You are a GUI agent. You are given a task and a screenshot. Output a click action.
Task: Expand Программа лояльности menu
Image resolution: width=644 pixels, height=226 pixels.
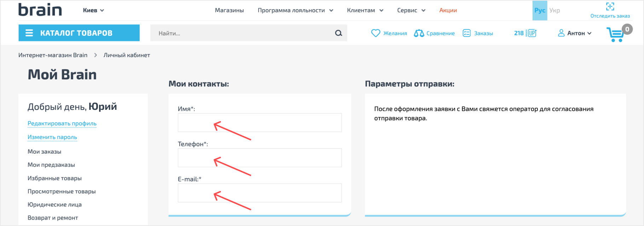[x=295, y=10]
